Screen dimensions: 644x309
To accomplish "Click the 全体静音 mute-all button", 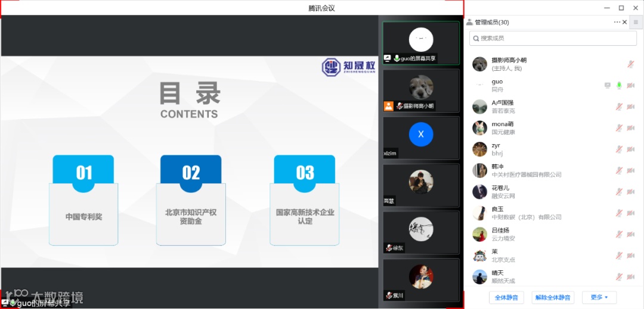I will 506,298.
